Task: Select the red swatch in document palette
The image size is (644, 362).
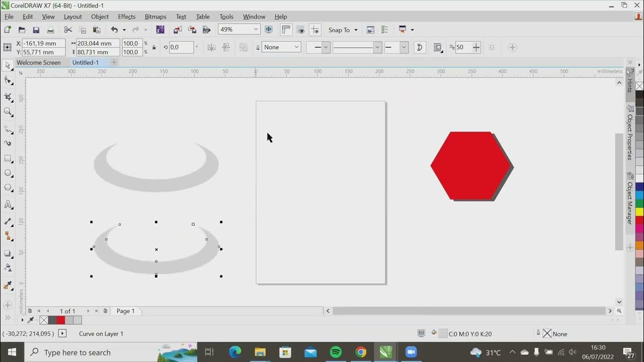Action: tap(61, 320)
